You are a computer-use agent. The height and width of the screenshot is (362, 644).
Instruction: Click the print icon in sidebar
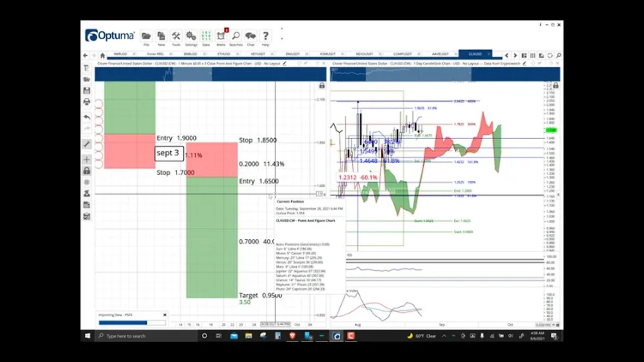tap(87, 102)
